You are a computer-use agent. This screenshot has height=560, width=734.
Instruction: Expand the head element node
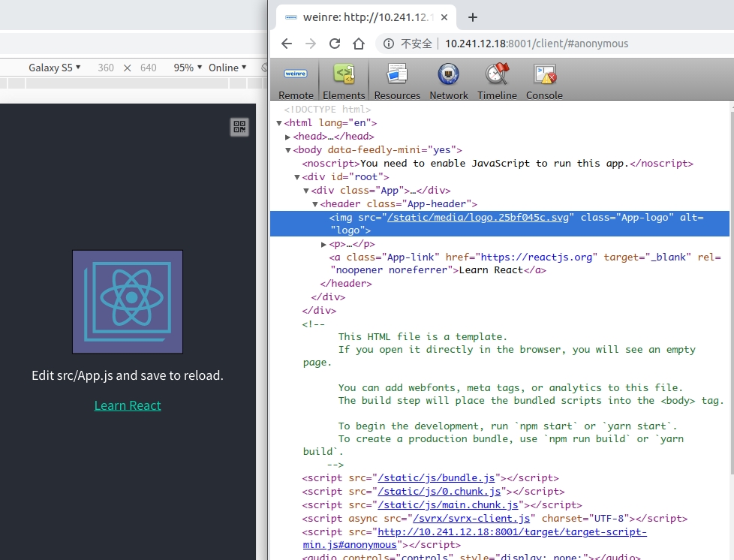(288, 137)
